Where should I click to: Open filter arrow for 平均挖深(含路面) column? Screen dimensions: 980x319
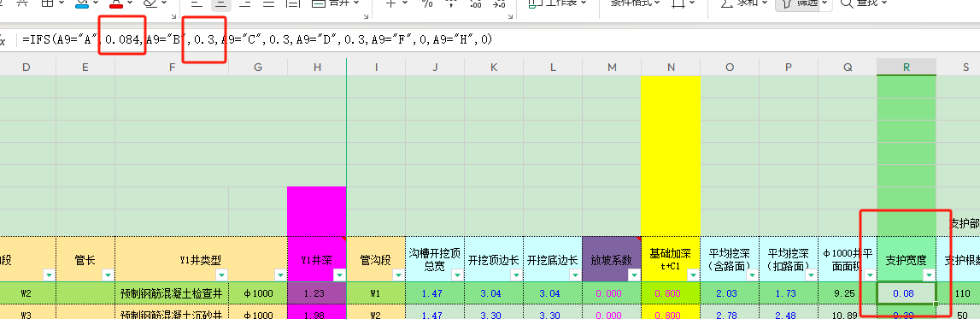pos(752,275)
